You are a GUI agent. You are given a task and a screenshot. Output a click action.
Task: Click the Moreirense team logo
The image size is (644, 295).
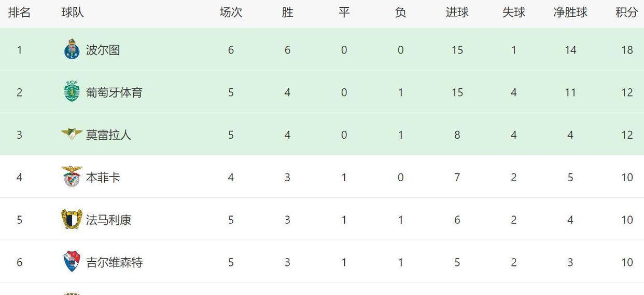(72, 134)
